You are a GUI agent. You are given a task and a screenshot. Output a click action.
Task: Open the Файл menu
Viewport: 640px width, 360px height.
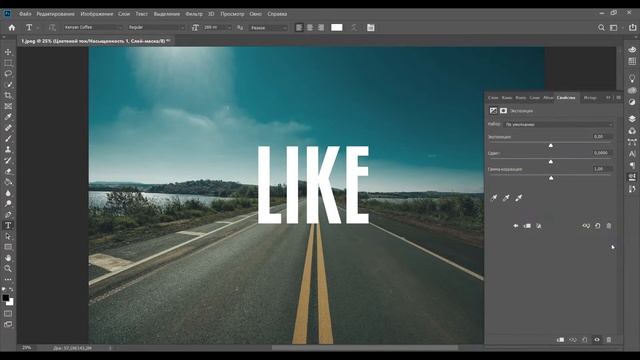(x=25, y=14)
